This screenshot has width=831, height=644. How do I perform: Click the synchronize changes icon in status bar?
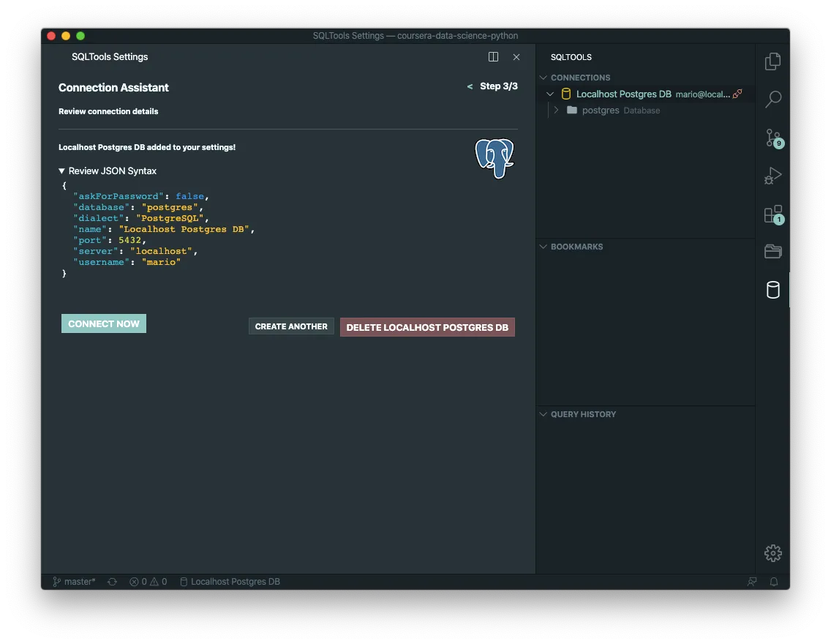[x=113, y=582]
